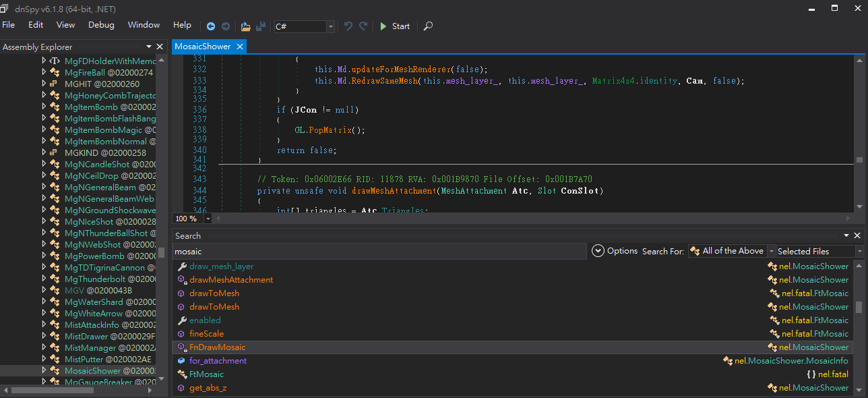Click the Save All toolbar icon
The width and height of the screenshot is (868, 398).
click(x=259, y=26)
